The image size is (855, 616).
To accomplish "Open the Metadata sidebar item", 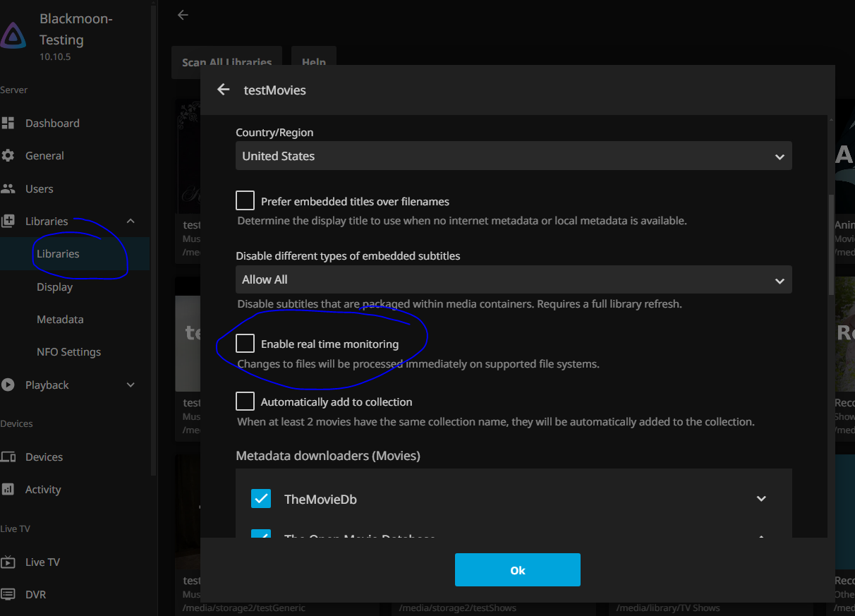I will tap(60, 320).
